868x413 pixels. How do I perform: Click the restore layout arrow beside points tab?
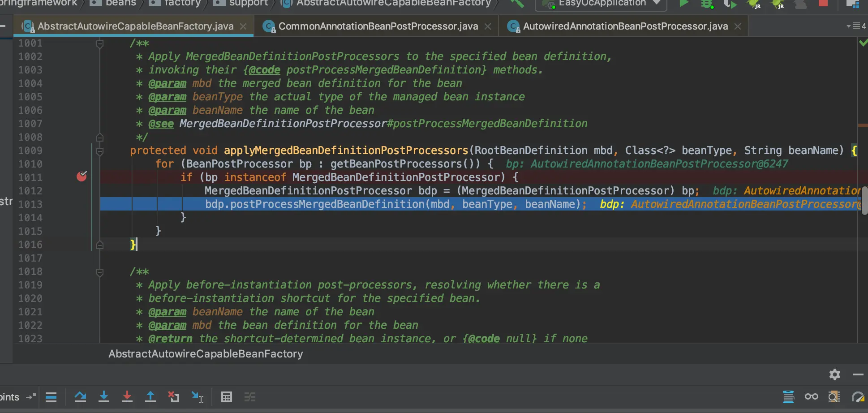pyautogui.click(x=31, y=397)
